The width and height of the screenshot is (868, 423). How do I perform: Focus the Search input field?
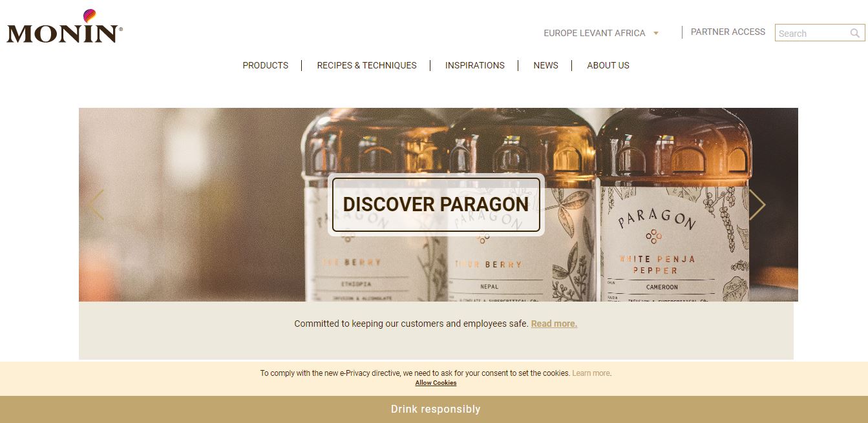coord(813,33)
